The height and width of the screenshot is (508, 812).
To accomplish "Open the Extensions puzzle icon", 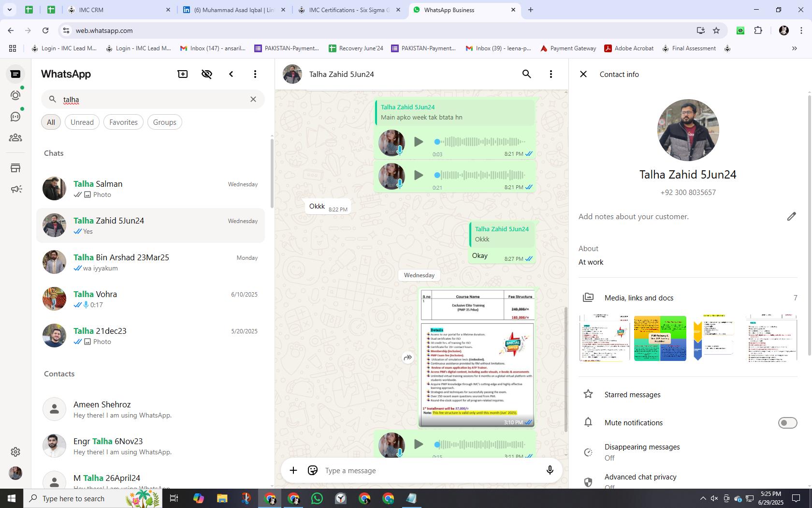I will 758,30.
